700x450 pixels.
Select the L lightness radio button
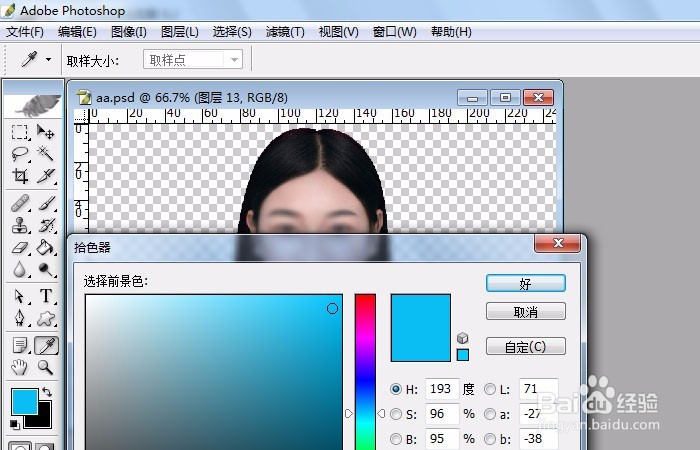(x=490, y=389)
